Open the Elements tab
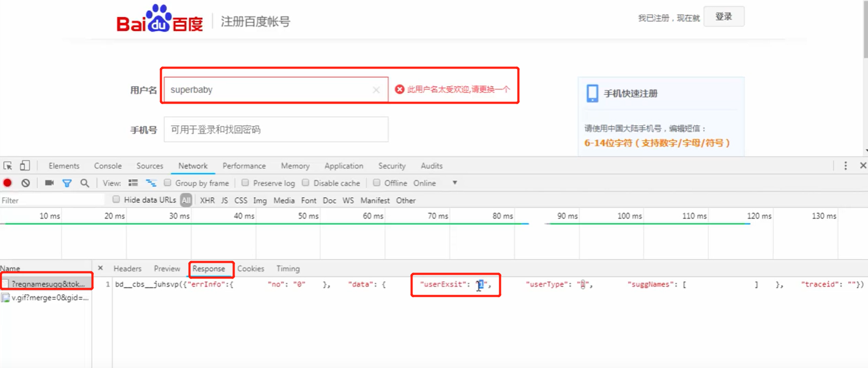This screenshot has height=368, width=868. coord(64,166)
